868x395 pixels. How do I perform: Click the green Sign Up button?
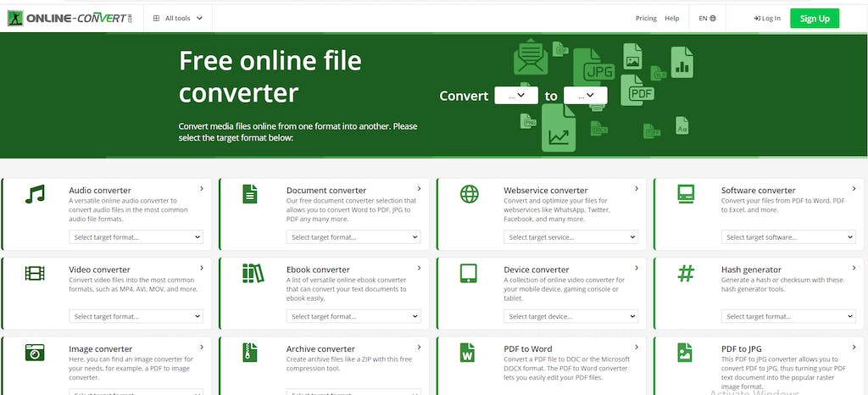pyautogui.click(x=815, y=19)
